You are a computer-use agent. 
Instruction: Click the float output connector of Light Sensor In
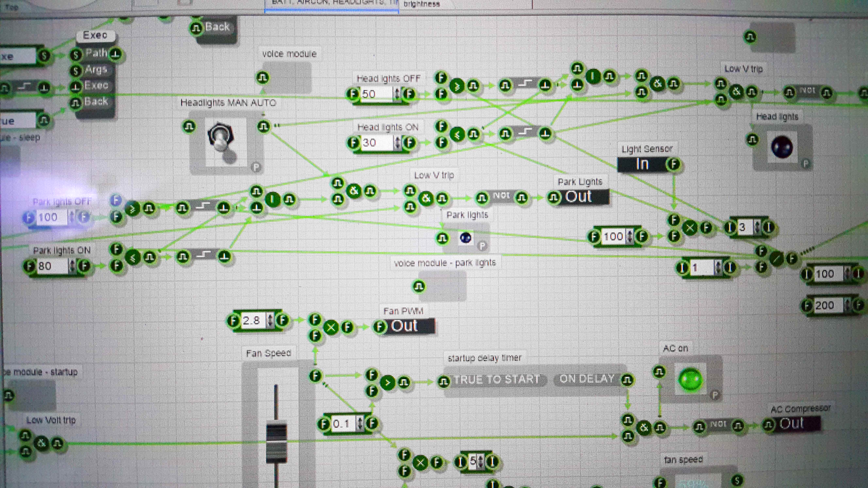[x=674, y=164]
